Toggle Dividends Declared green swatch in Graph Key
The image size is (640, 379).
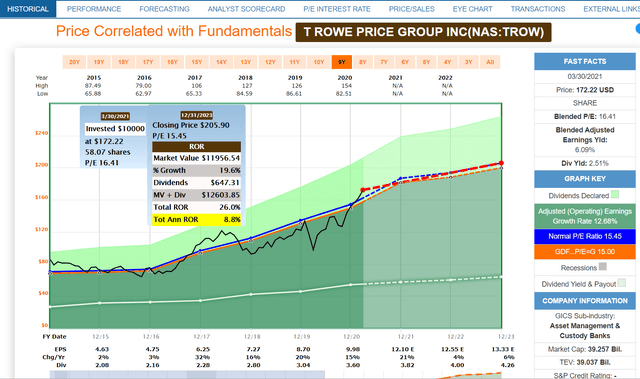click(x=615, y=195)
